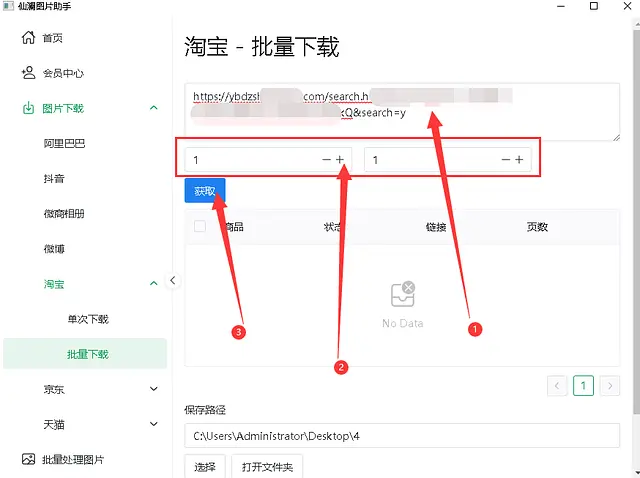Open 批量处理图片 in the sidebar
640x478 pixels.
click(73, 460)
